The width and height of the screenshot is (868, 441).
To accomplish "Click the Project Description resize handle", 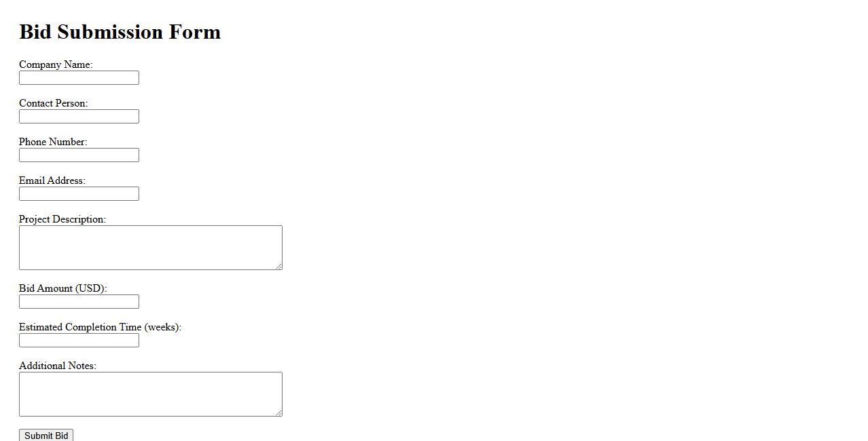I will coord(278,266).
